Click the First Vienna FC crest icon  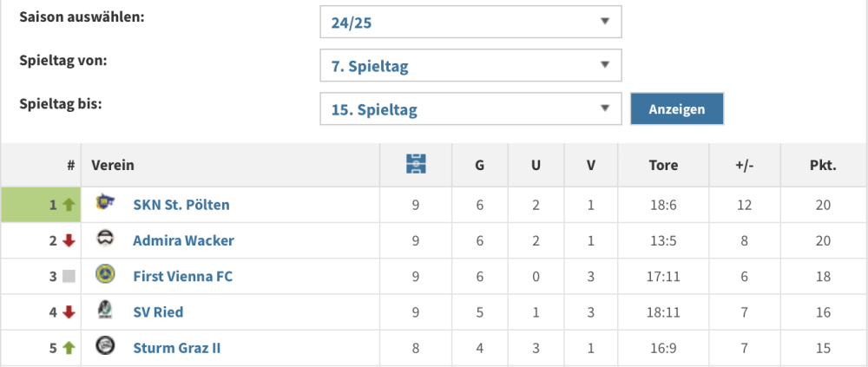[105, 275]
